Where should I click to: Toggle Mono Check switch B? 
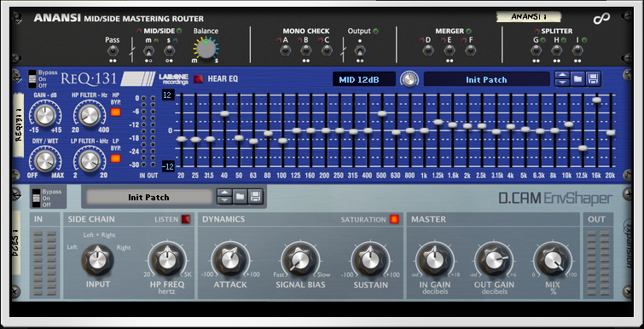tap(305, 50)
